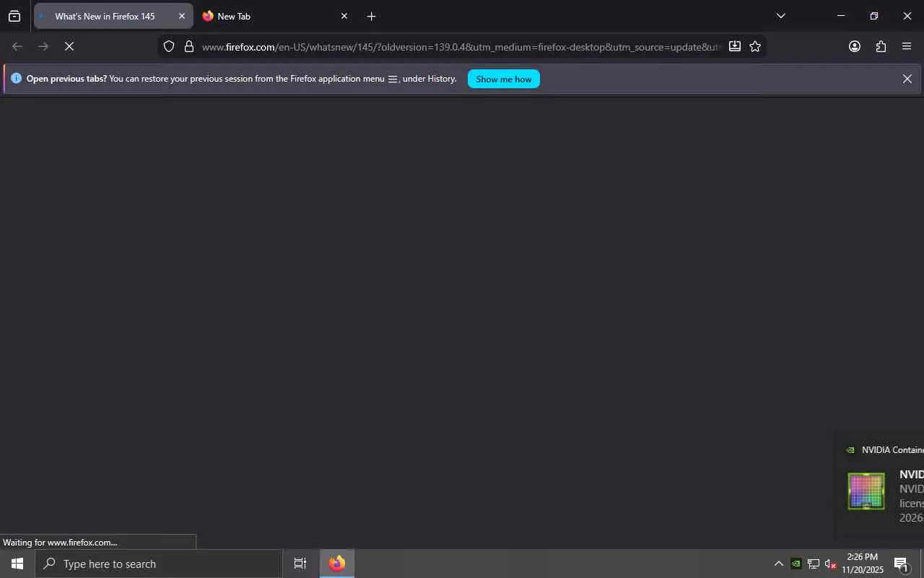
Task: Show hidden system tray icons
Action: click(x=778, y=564)
